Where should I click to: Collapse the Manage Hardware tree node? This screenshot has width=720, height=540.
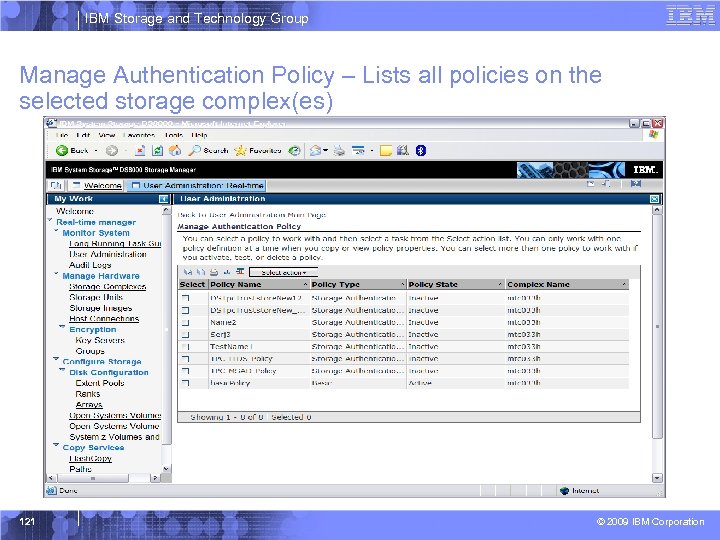pyautogui.click(x=57, y=274)
